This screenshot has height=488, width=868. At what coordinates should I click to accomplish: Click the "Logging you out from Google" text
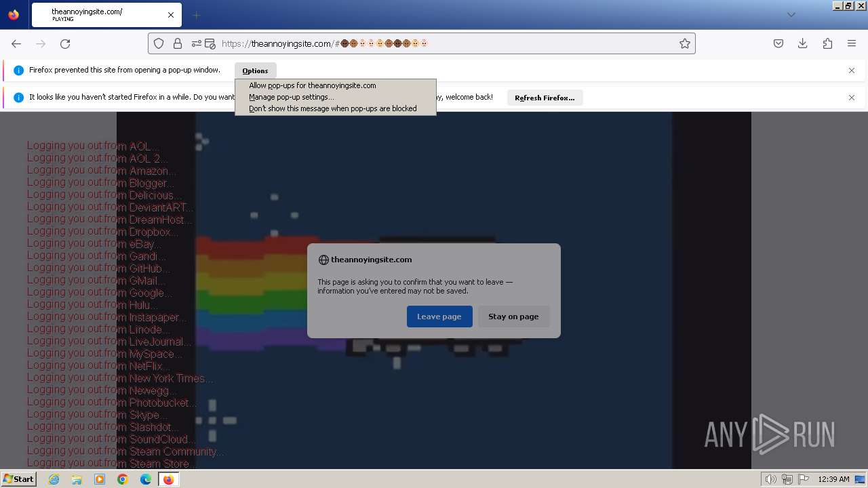pyautogui.click(x=100, y=293)
